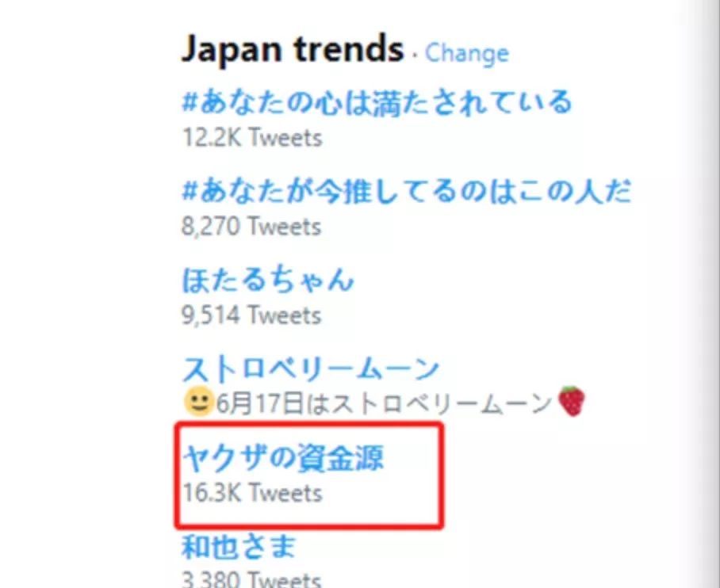This screenshot has width=720, height=588.
Task: Click the Japan trends heading
Action: 292,50
